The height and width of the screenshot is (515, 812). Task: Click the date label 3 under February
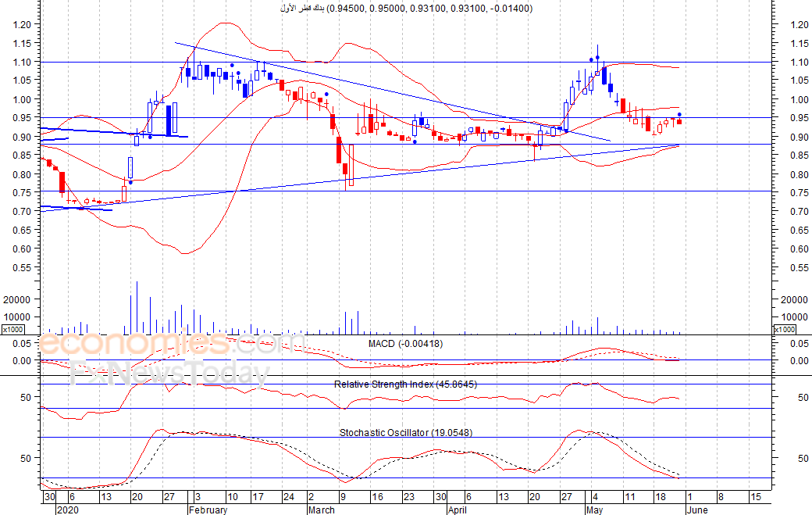(198, 497)
